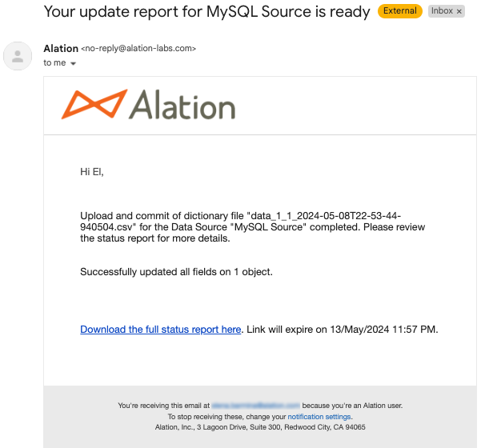Click the Alation sender name
This screenshot has height=448, width=481.
61,49
